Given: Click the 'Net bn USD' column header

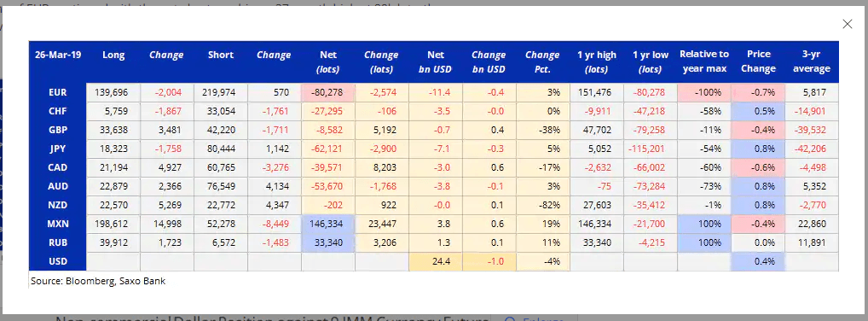Looking at the screenshot, I should pyautogui.click(x=436, y=62).
